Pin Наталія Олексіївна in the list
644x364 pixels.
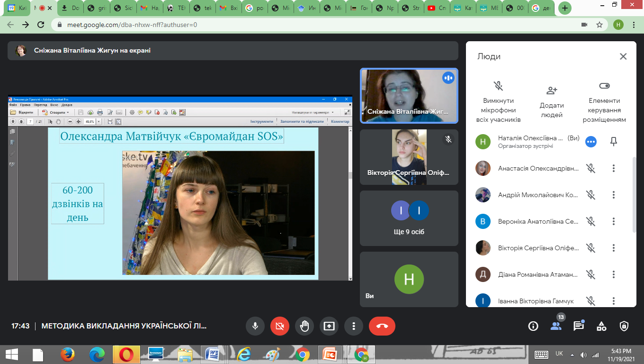tap(614, 141)
